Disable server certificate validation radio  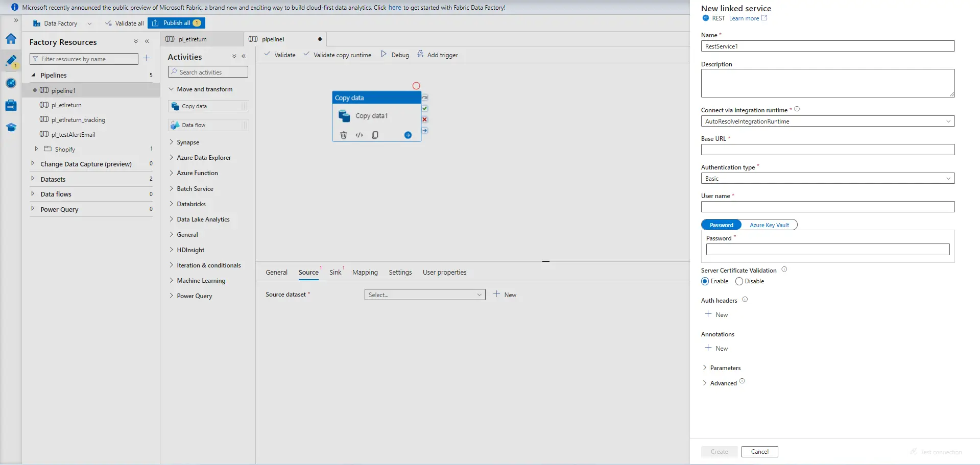point(739,281)
